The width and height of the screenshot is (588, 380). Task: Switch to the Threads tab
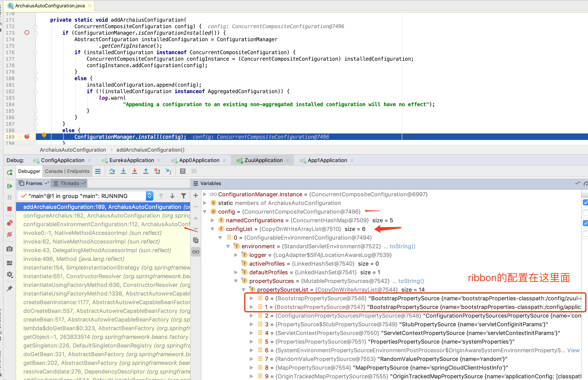click(69, 183)
